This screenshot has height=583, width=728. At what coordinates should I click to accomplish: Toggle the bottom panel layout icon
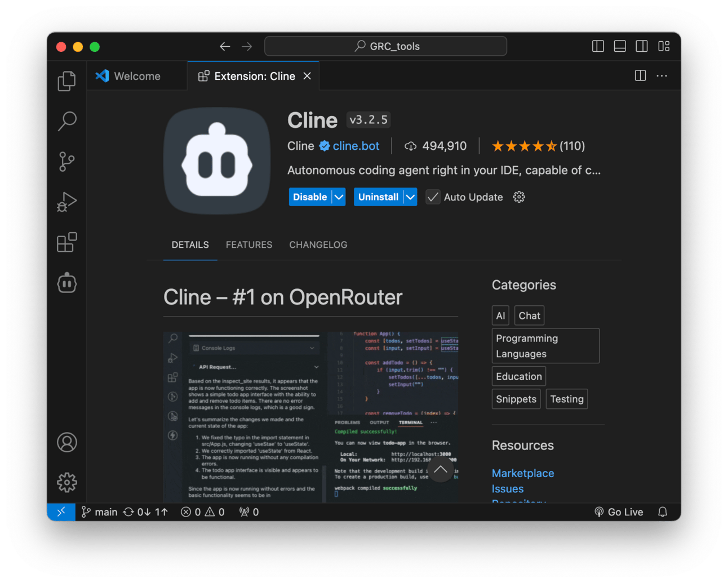[620, 46]
